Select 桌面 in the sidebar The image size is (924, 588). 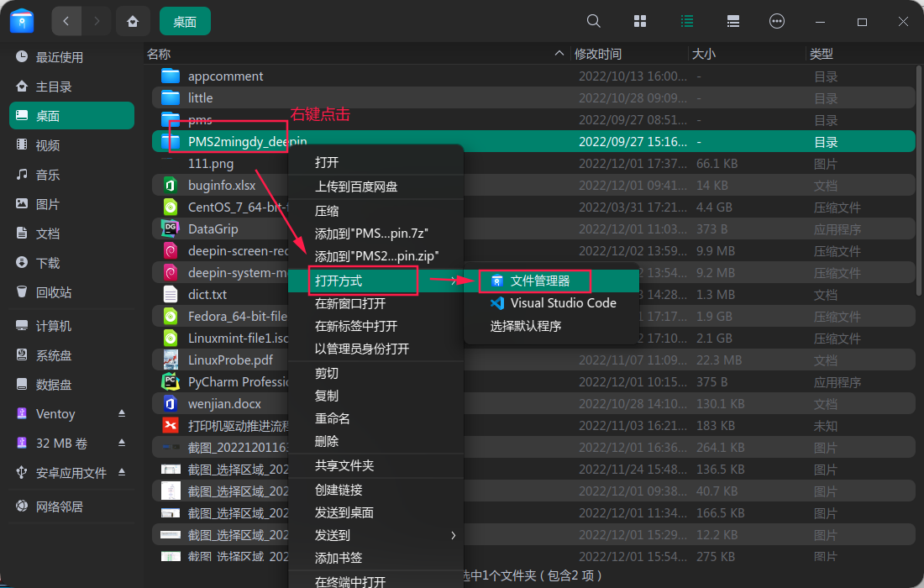(x=72, y=115)
